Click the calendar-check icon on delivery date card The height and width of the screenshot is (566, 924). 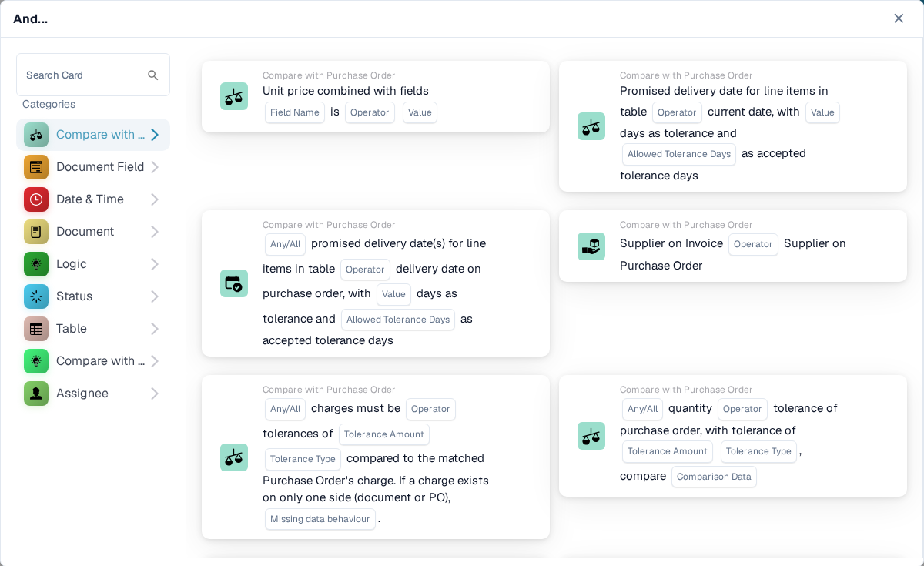click(x=234, y=283)
